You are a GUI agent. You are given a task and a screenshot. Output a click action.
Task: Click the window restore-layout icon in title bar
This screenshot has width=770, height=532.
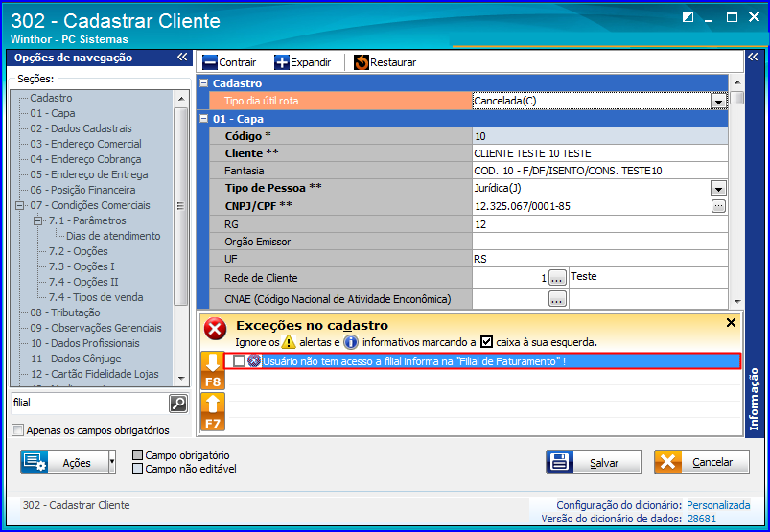pyautogui.click(x=688, y=17)
